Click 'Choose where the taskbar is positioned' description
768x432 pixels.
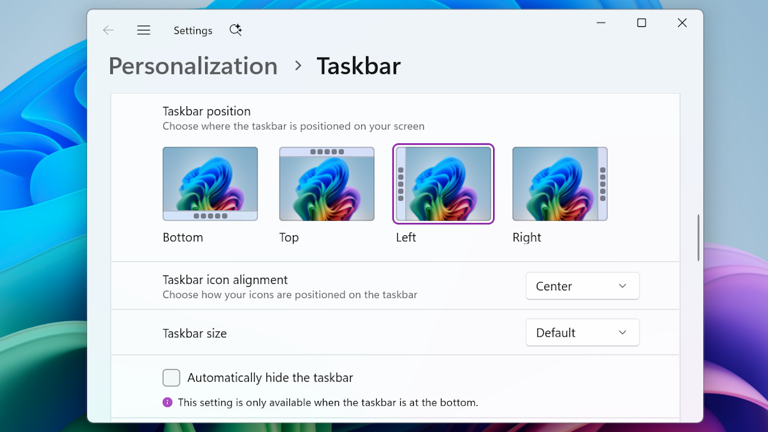tap(293, 126)
